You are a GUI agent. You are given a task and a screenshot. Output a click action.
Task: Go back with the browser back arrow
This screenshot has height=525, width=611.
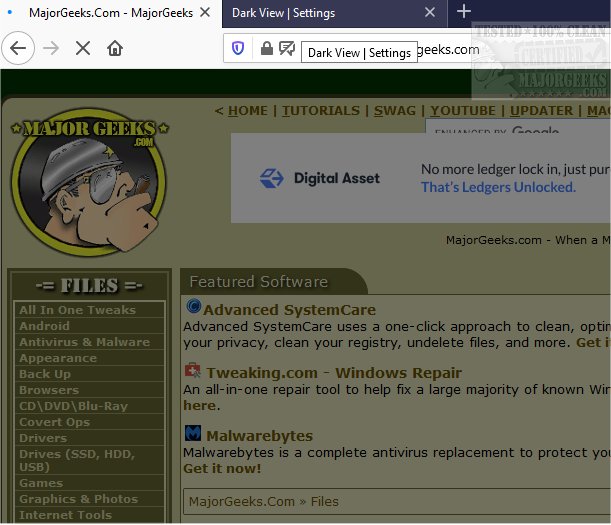click(18, 48)
